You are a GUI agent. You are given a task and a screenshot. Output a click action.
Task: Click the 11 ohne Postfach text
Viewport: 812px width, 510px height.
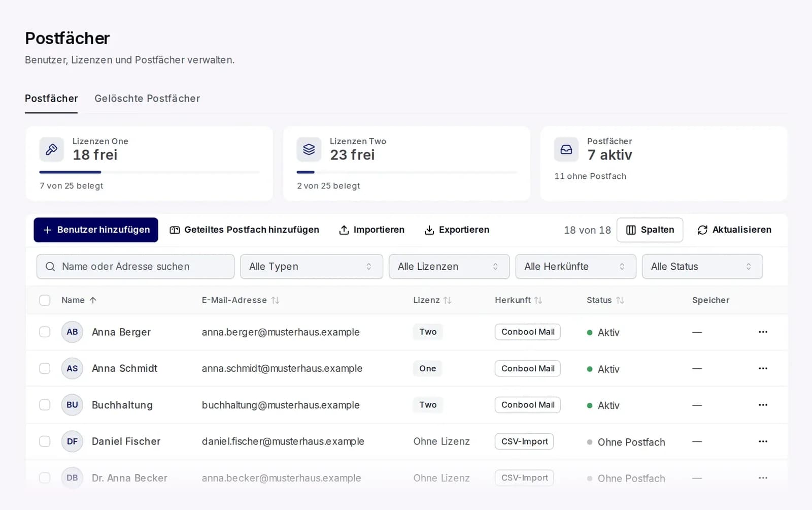pos(590,176)
